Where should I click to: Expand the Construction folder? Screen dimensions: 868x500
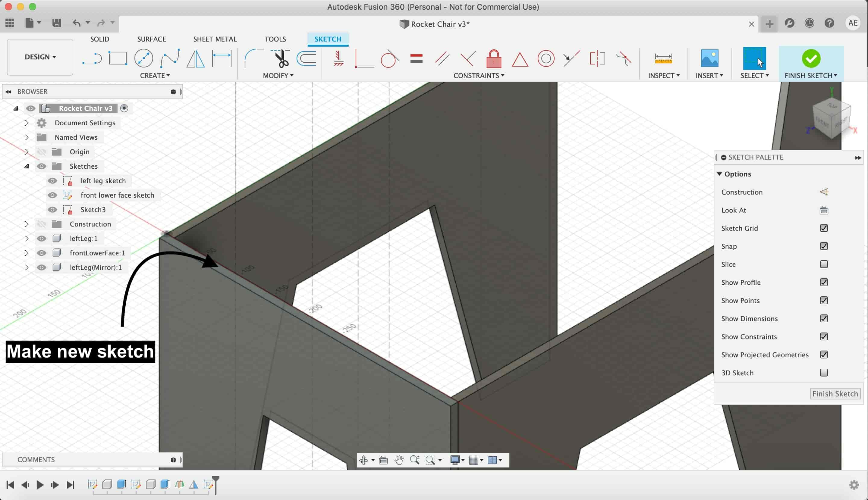point(26,224)
